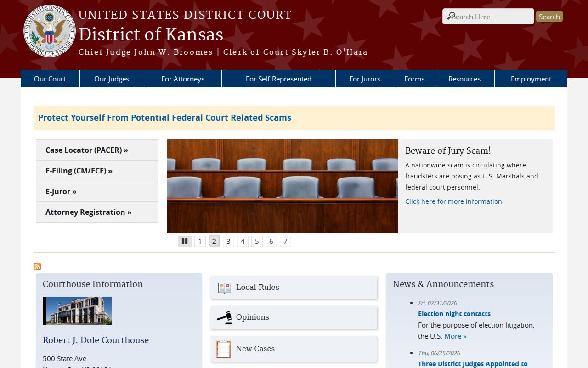Open the Election night contacts announcement
The width and height of the screenshot is (588, 368).
click(454, 314)
